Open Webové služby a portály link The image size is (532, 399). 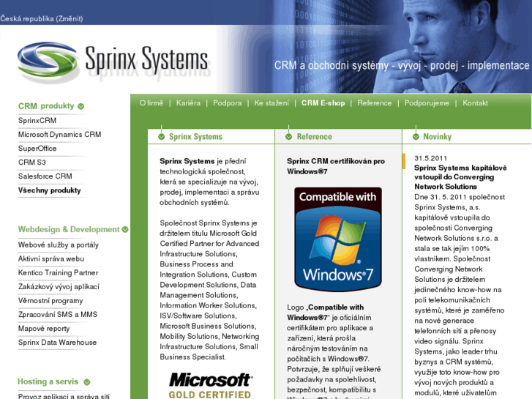point(59,245)
